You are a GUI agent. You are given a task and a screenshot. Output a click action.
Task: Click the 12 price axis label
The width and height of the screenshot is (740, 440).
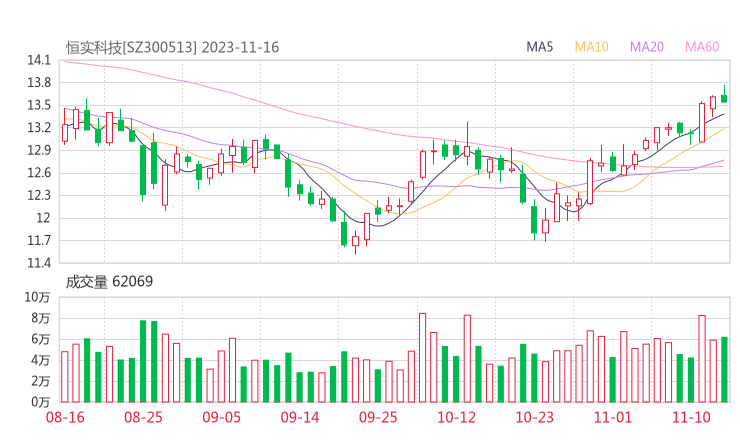(x=43, y=218)
